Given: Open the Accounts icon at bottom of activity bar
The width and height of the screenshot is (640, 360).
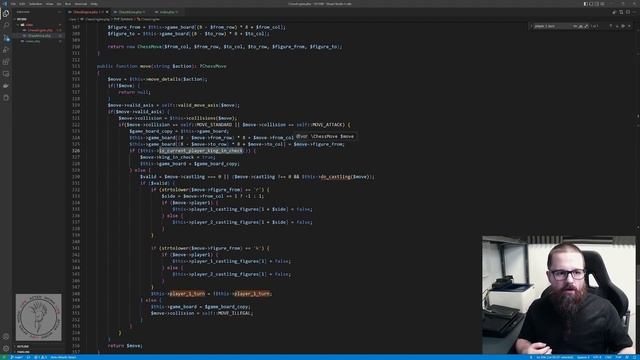Looking at the screenshot, I should (x=6, y=337).
